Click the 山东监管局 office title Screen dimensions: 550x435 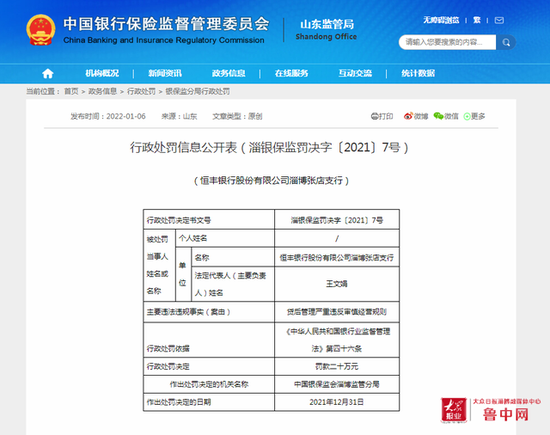pos(327,25)
